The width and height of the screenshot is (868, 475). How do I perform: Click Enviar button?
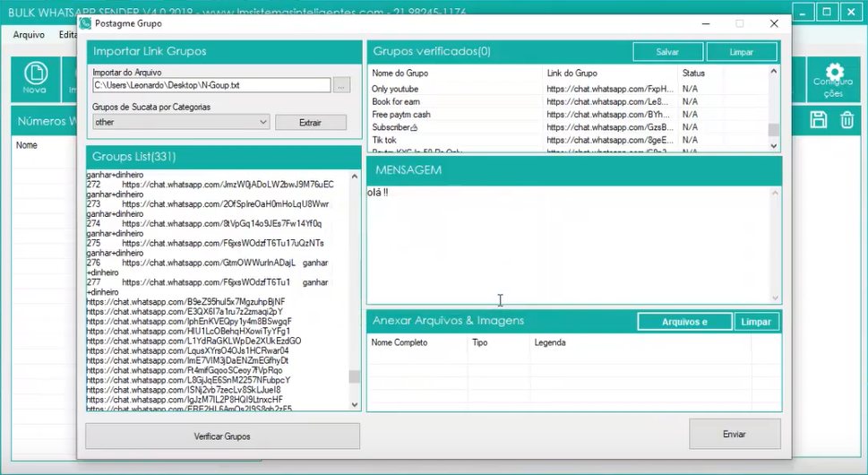(x=735, y=434)
